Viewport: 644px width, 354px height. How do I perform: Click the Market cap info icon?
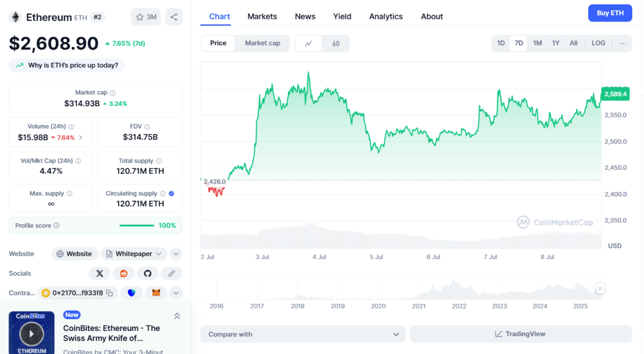(x=113, y=93)
